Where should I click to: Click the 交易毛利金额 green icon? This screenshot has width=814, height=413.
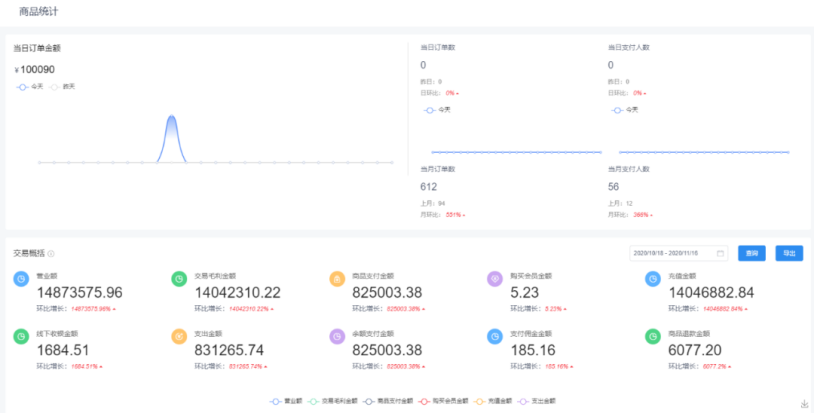[178, 280]
